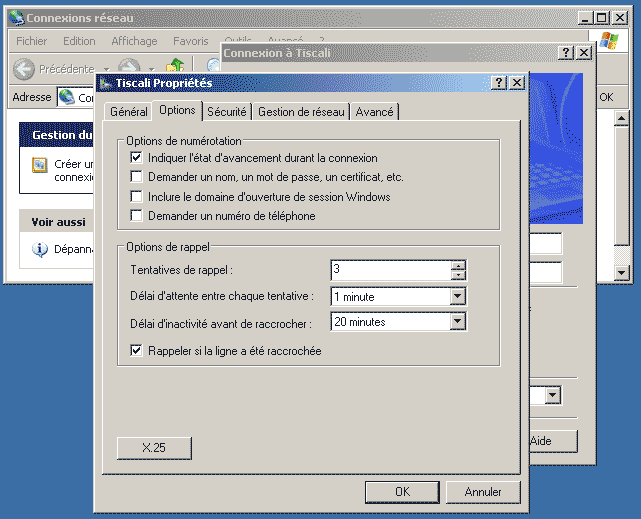
Task: Switch to the Avancé tab
Action: 374,112
